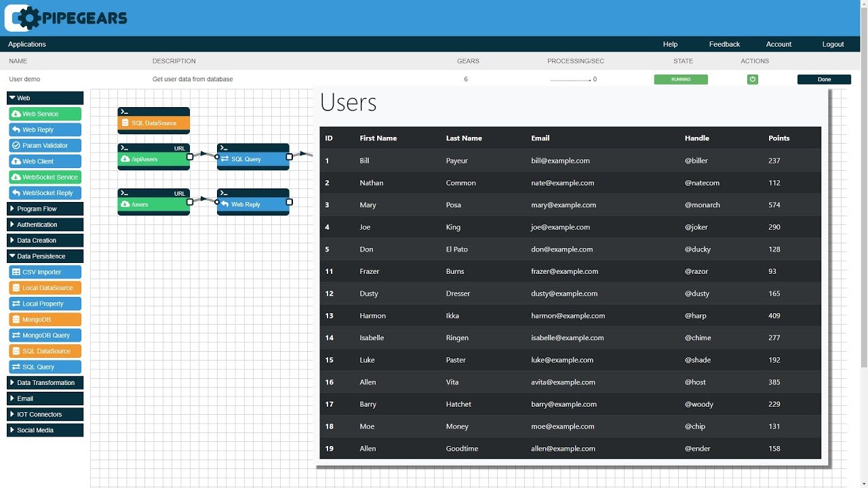
Task: Click the terminal icon on /api/users node
Action: coord(124,148)
